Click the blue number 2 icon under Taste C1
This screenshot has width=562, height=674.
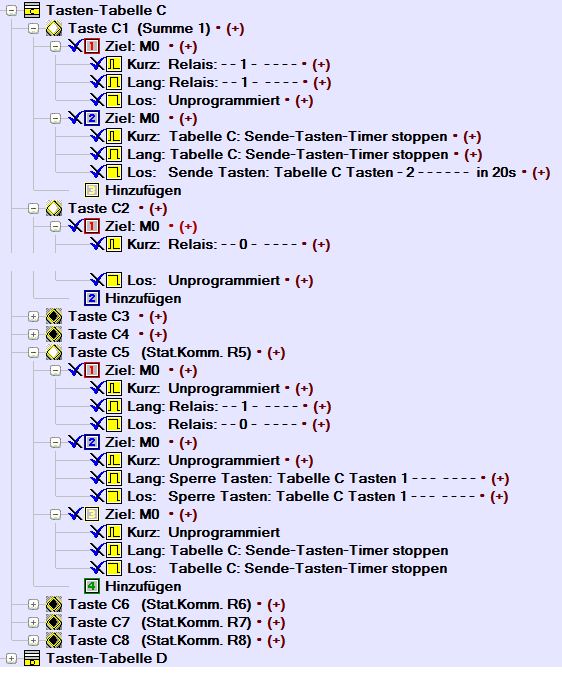pos(92,118)
